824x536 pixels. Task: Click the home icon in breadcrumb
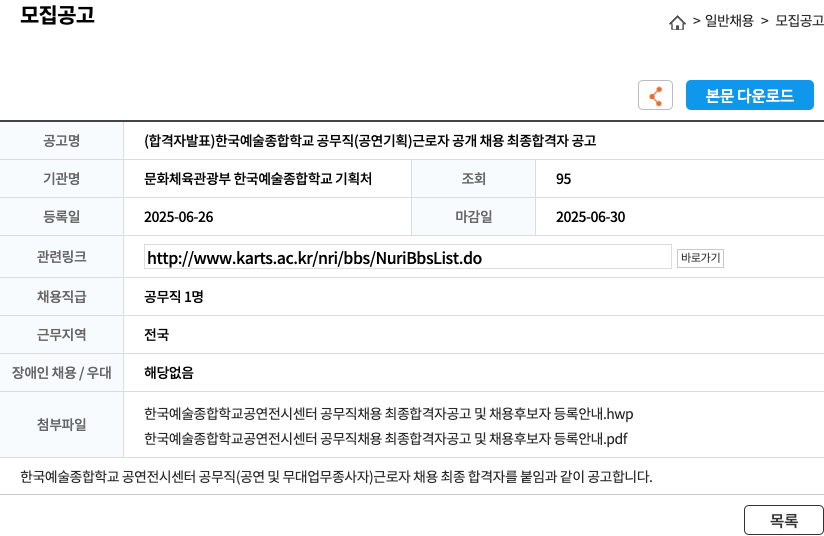click(677, 23)
